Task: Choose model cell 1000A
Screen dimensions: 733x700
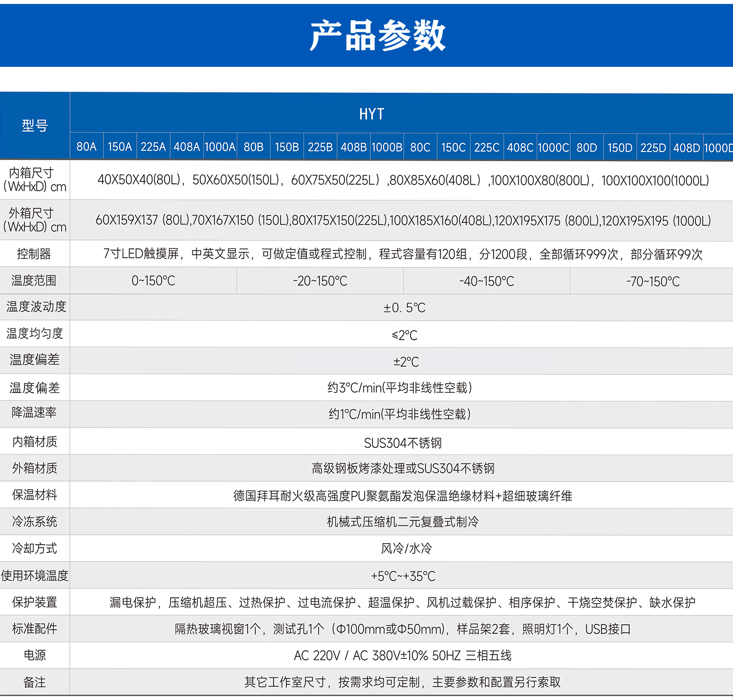Action: point(220,147)
